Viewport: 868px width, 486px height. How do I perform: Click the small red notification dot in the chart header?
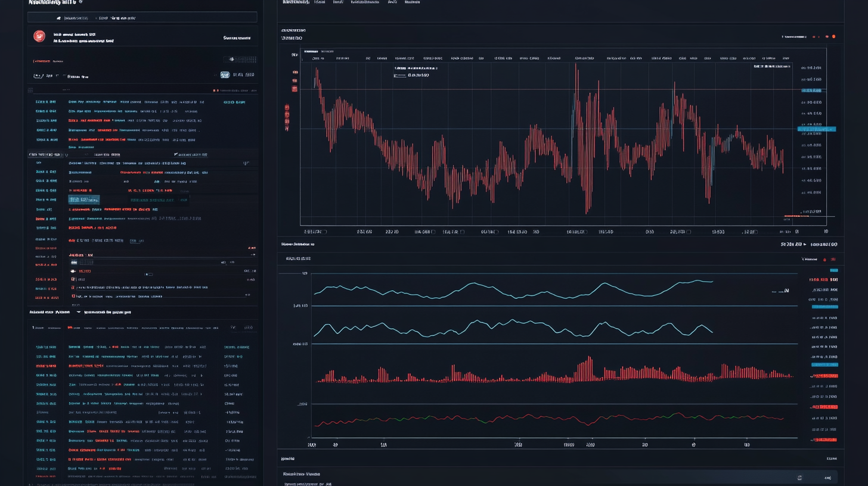click(835, 35)
